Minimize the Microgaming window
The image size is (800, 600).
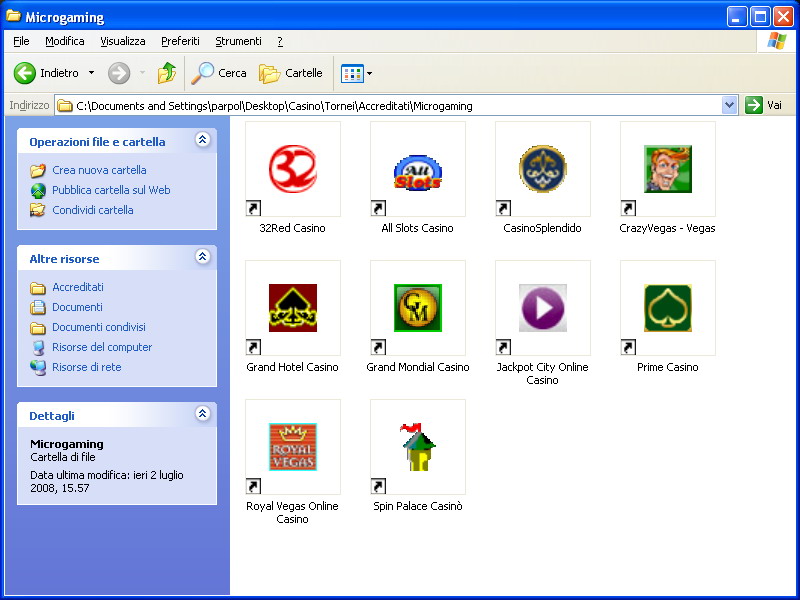736,17
